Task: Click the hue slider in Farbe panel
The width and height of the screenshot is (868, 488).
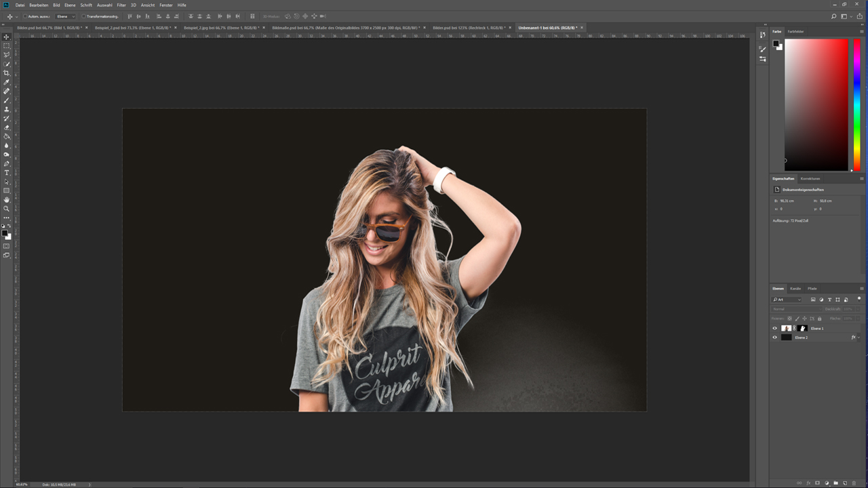Action: tap(857, 104)
